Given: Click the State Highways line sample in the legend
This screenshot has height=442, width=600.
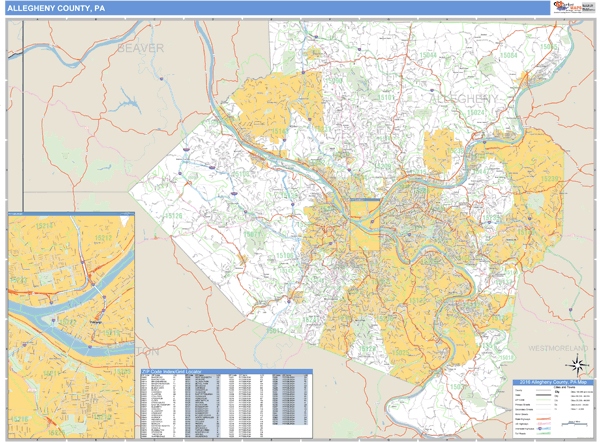Looking at the screenshot, I should point(544,419).
